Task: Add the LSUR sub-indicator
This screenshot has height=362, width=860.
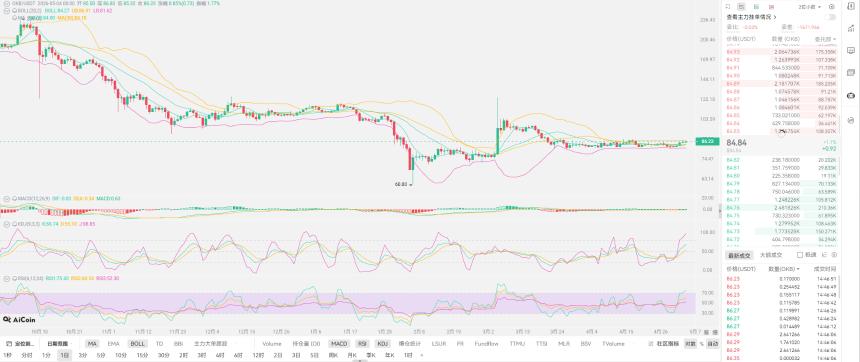Action: [439, 344]
